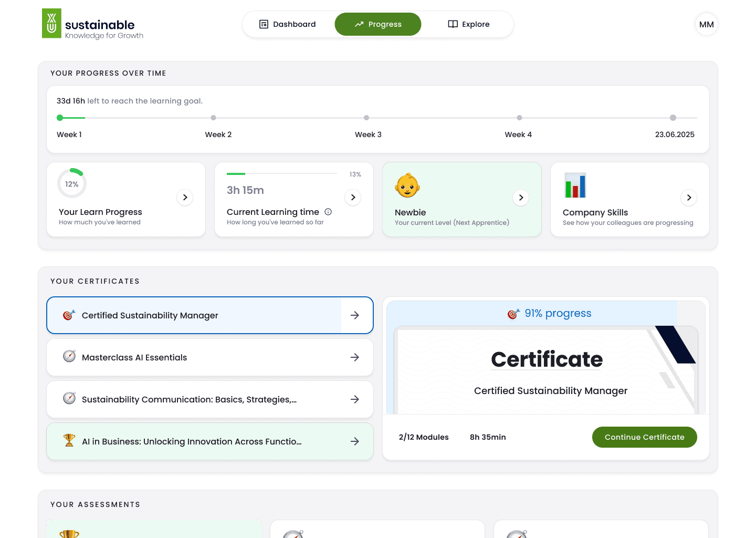Click the Week 3 milestone marker on the timeline

coord(366,118)
